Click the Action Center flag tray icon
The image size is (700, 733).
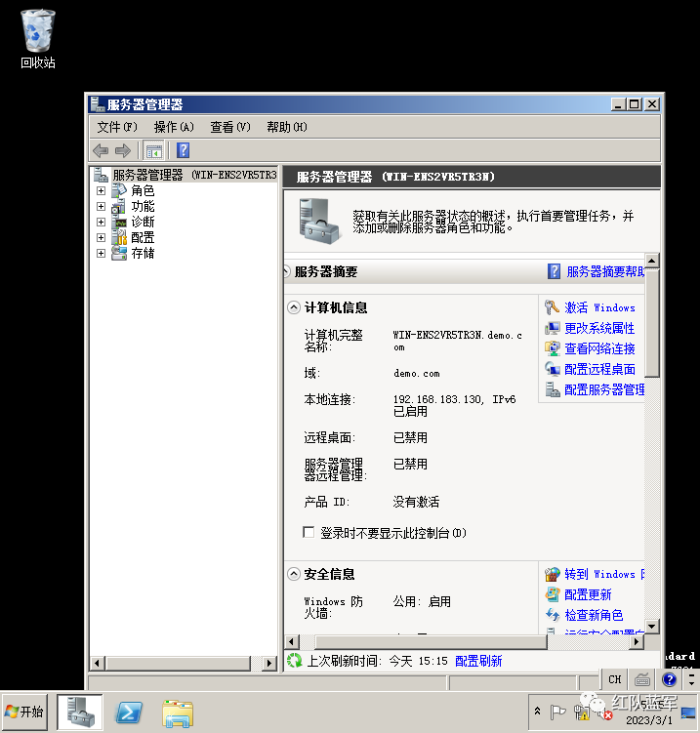[557, 713]
